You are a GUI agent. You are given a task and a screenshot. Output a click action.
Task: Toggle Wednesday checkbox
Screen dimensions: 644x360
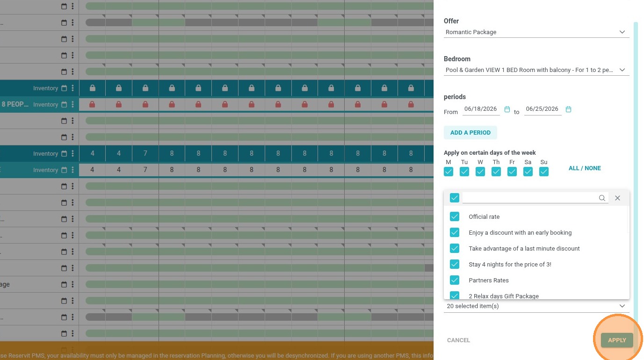[x=480, y=172]
